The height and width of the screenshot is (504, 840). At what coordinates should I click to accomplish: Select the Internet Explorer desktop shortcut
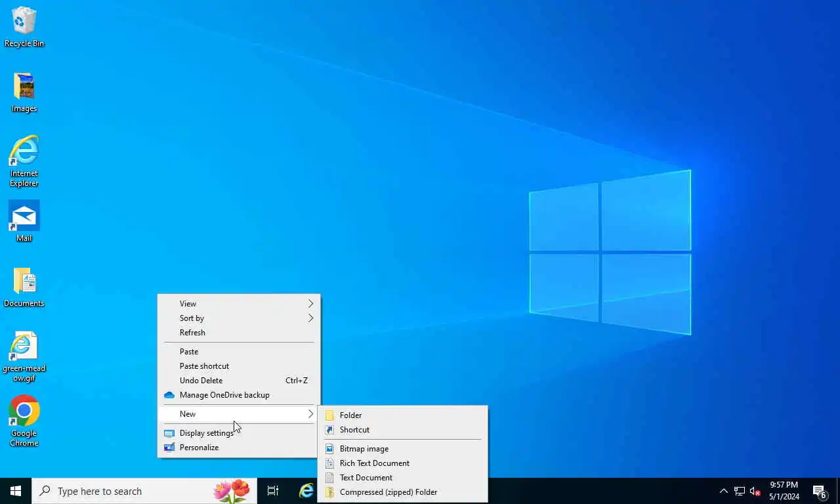24,161
